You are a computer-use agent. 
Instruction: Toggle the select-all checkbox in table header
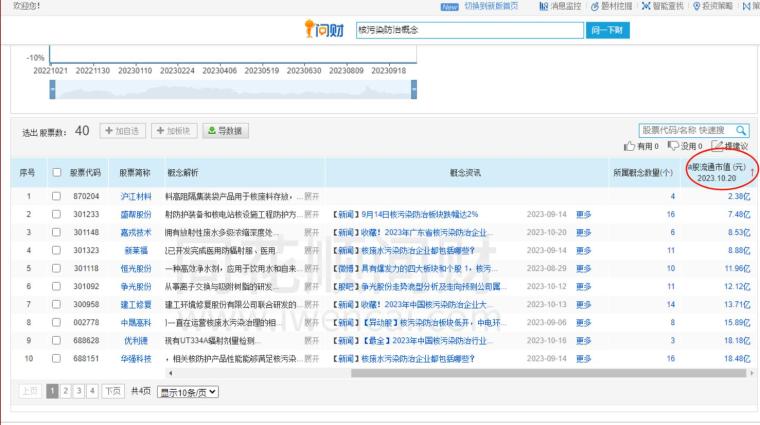pyautogui.click(x=57, y=172)
